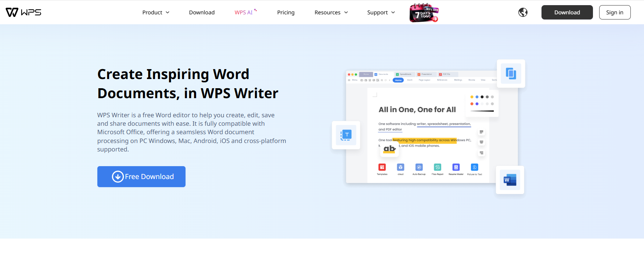Open the 7 days to go promo badge
Image resolution: width=644 pixels, height=261 pixels.
tap(424, 13)
